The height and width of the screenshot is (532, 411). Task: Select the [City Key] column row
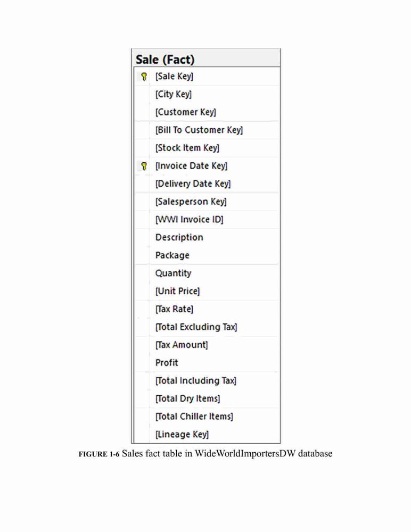[x=207, y=94]
